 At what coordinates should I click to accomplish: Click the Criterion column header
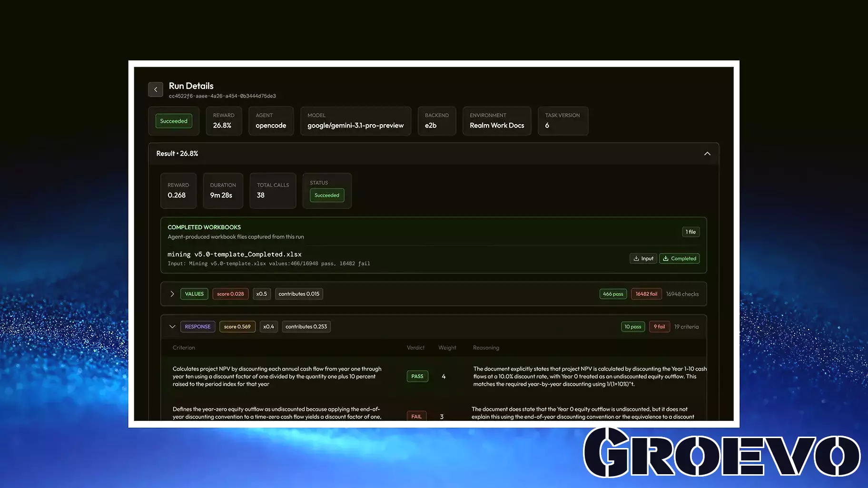pyautogui.click(x=184, y=348)
